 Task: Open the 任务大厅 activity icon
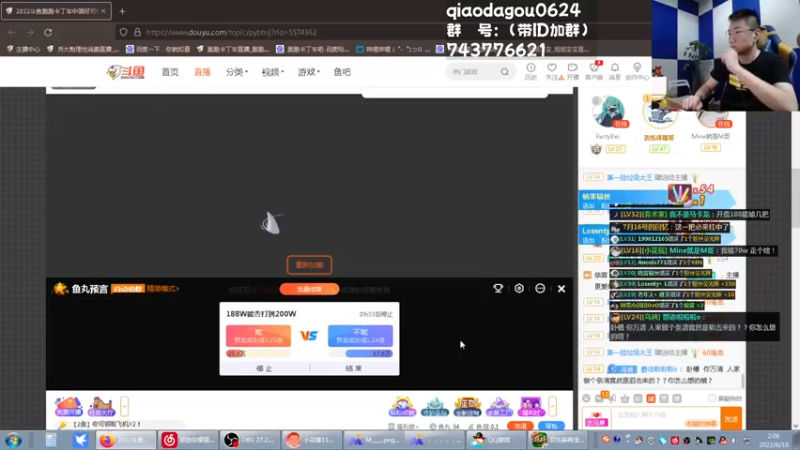(x=101, y=406)
